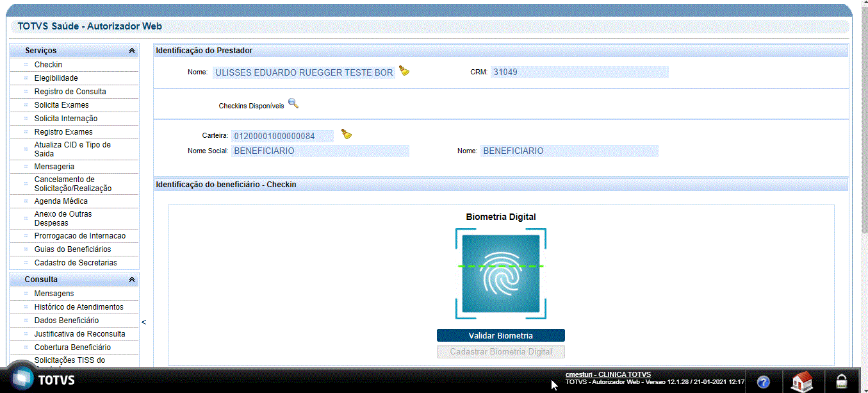Open Elegibilidade menu item
868x393 pixels.
coord(56,78)
